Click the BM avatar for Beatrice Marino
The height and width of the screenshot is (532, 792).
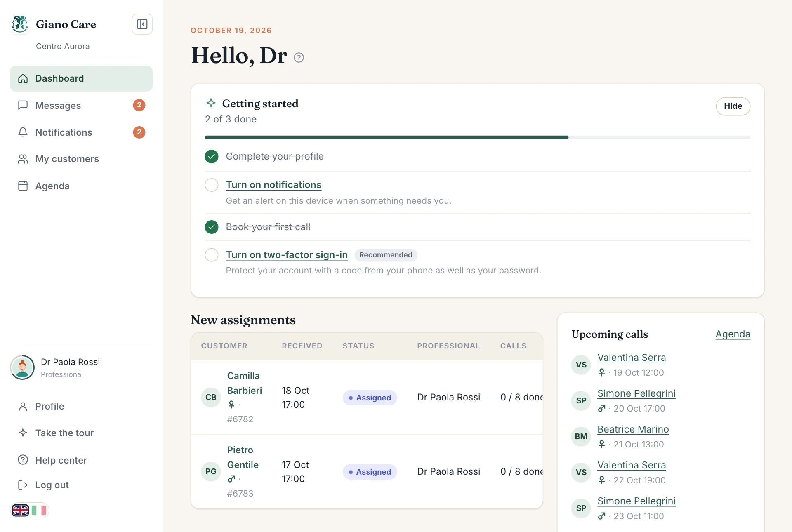coord(581,436)
